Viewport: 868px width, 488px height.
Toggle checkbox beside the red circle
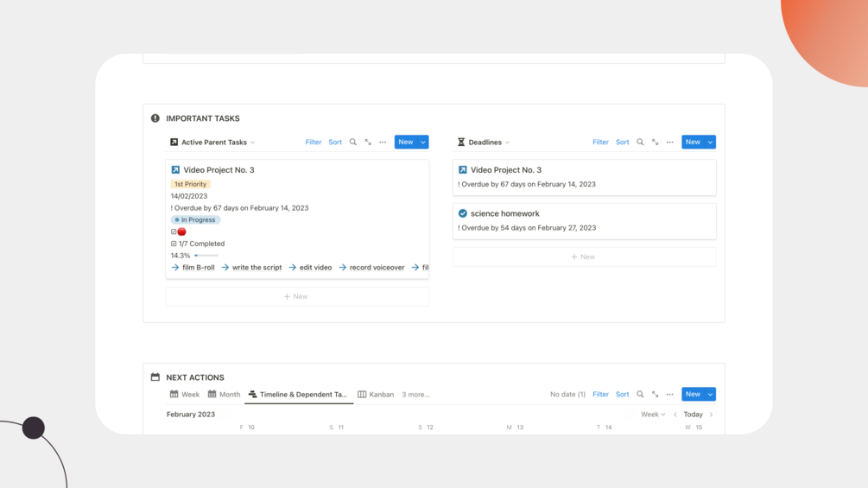point(174,231)
